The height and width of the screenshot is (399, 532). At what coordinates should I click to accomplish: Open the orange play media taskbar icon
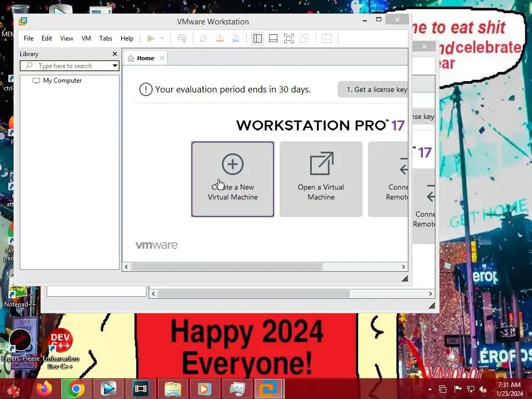pyautogui.click(x=205, y=389)
